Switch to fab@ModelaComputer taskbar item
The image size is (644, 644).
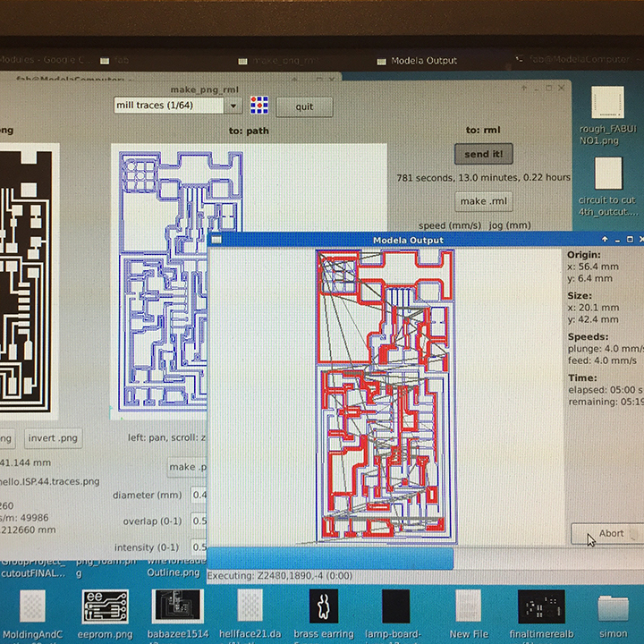pyautogui.click(x=575, y=60)
